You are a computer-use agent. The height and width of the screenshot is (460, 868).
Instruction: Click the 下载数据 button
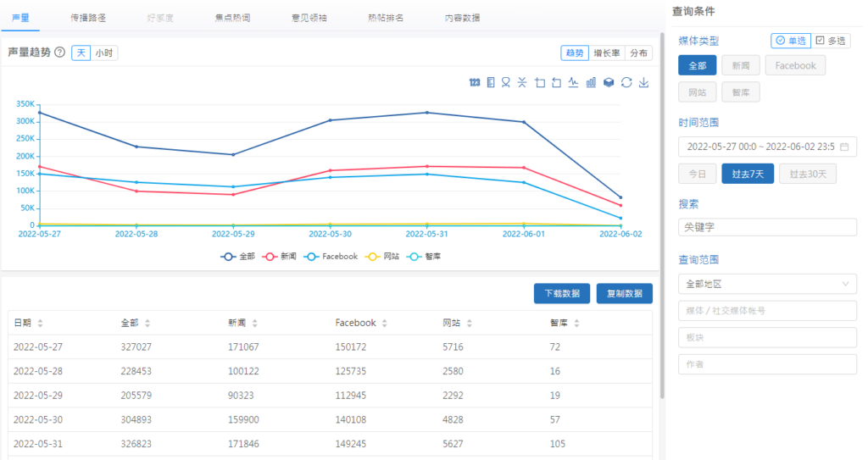click(561, 294)
